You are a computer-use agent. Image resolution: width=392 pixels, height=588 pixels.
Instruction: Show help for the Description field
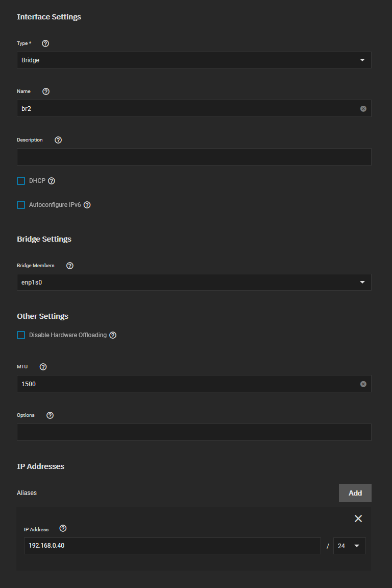pyautogui.click(x=58, y=140)
